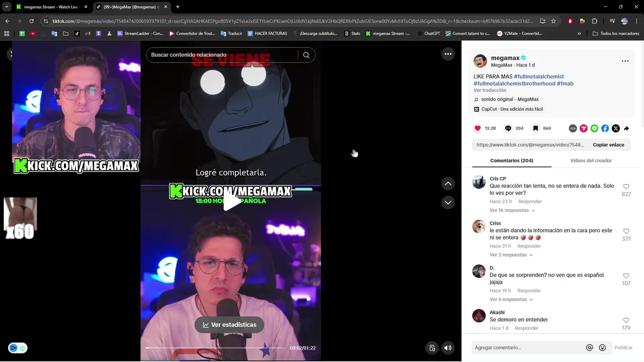Screen dimensions: 644x362
Task: Open the ChatGPT bookmark
Action: pos(428,34)
